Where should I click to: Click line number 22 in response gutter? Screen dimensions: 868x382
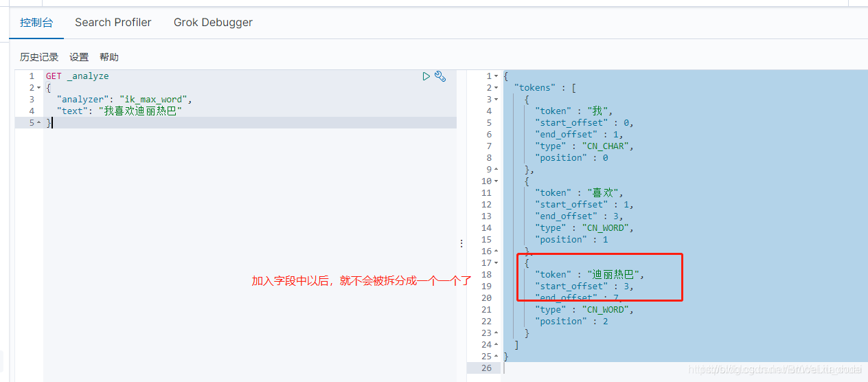coord(486,322)
